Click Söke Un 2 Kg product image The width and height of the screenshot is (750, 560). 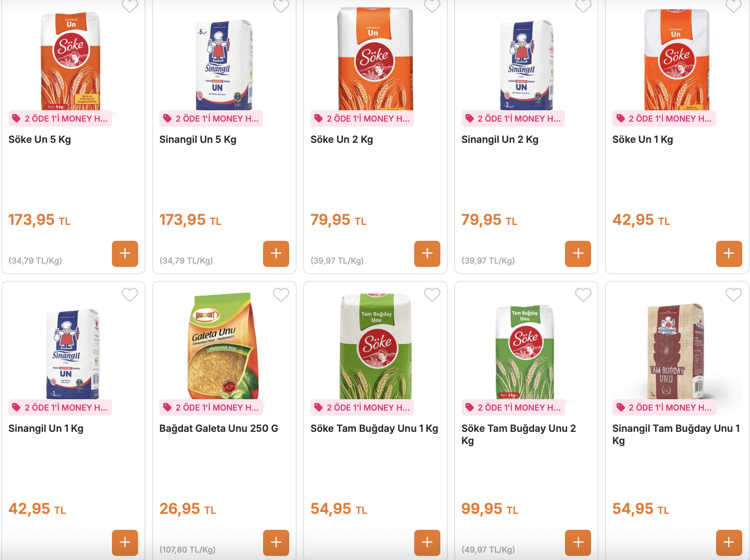click(375, 59)
